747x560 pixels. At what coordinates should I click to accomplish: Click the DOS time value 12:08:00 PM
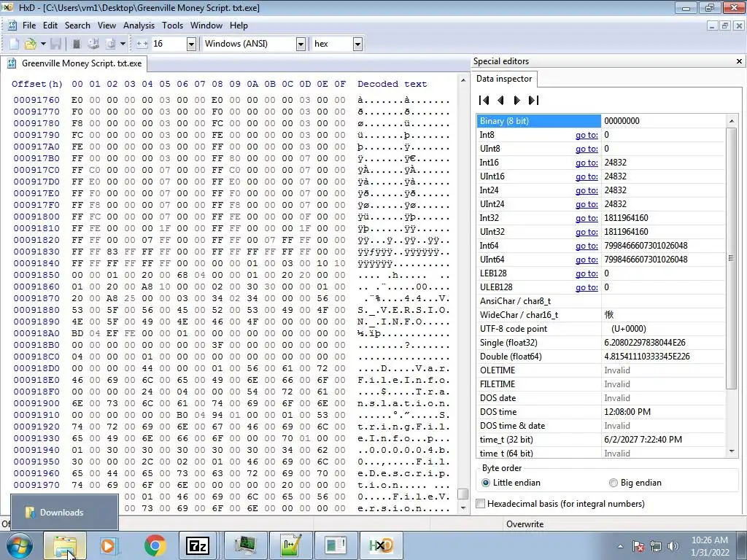pos(627,412)
